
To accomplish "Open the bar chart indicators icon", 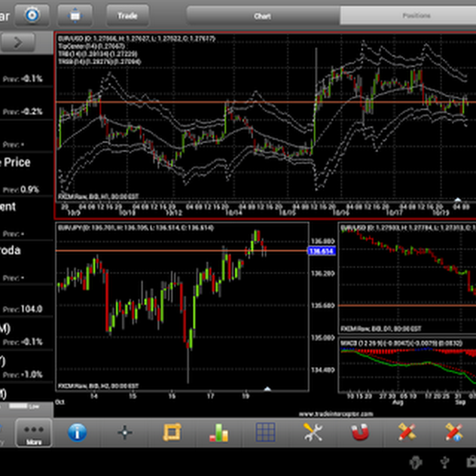I will [x=218, y=433].
